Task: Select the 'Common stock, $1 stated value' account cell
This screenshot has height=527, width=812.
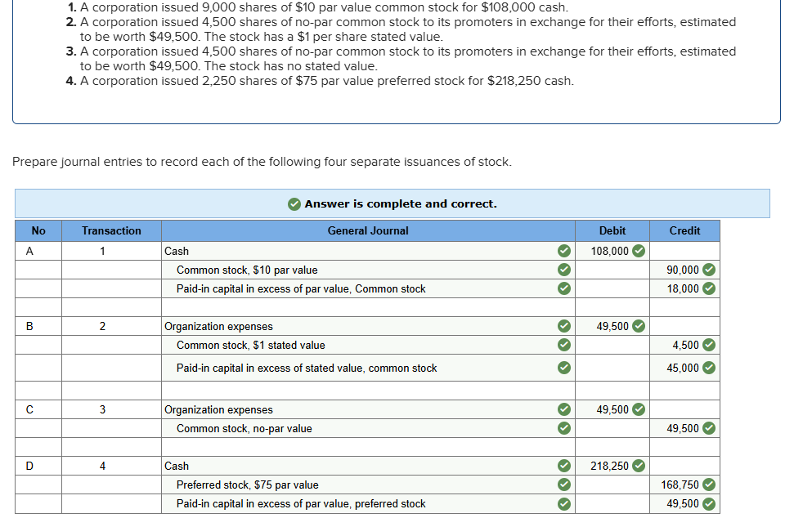Action: (250, 345)
